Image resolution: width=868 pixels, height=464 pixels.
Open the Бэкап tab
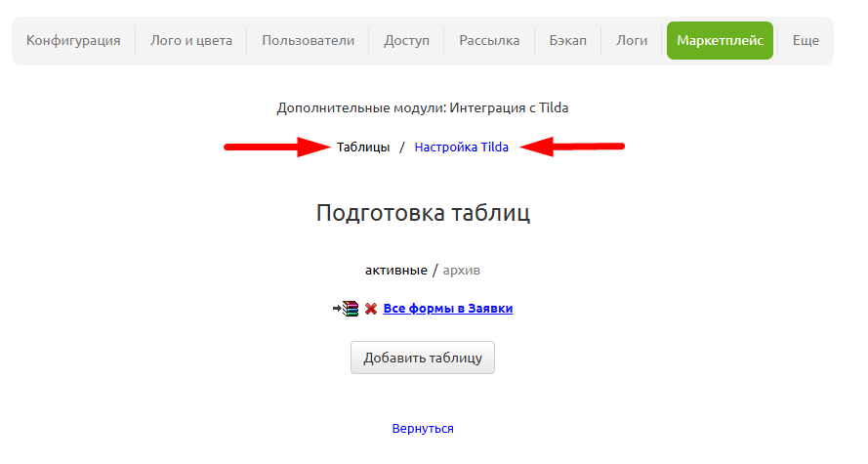pyautogui.click(x=567, y=41)
